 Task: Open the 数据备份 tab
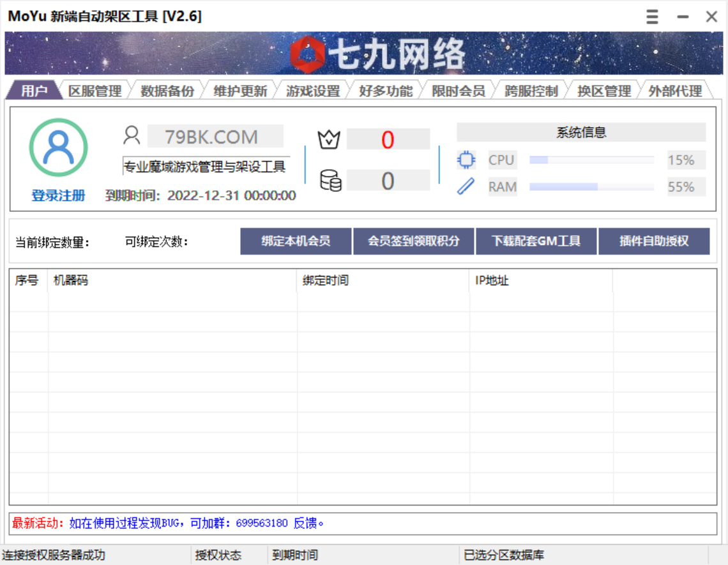(167, 91)
